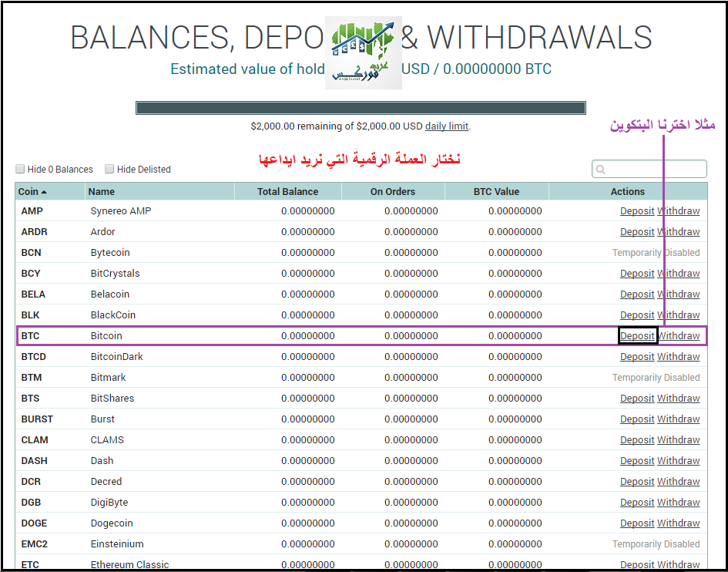This screenshot has width=728, height=572.
Task: Click the BitShares name cell
Action: pos(112,399)
